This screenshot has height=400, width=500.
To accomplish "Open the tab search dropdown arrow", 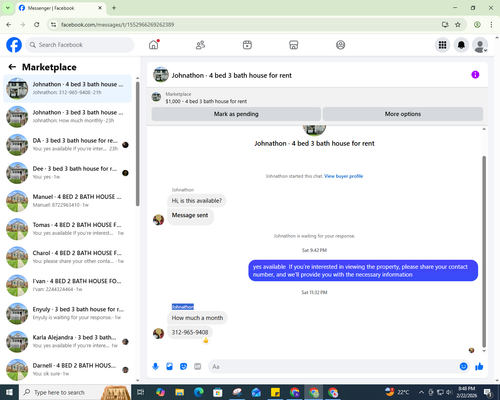I will 8,8.
